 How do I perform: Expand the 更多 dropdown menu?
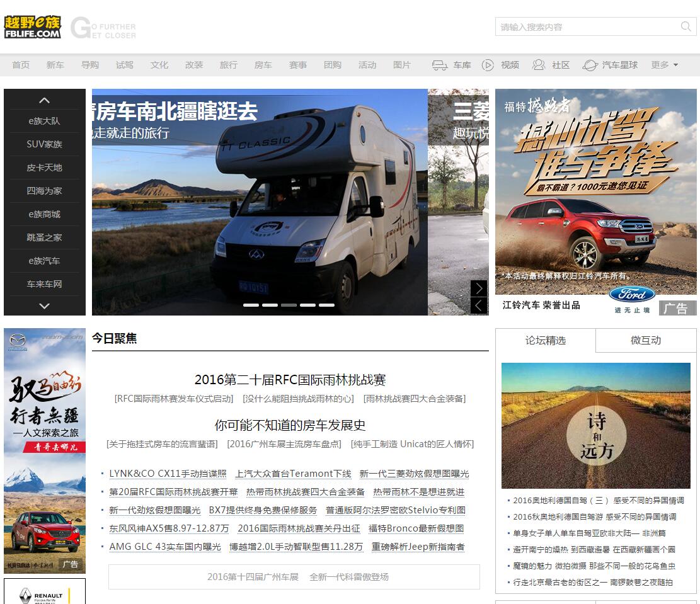tap(664, 65)
